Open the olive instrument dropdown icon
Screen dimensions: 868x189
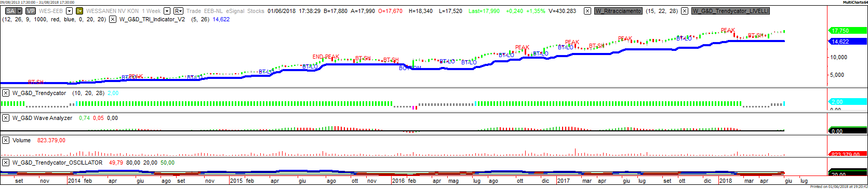[x=79, y=11]
